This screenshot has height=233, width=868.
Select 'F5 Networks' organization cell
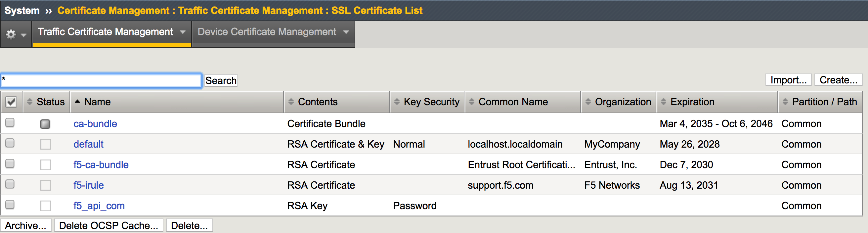(x=612, y=185)
